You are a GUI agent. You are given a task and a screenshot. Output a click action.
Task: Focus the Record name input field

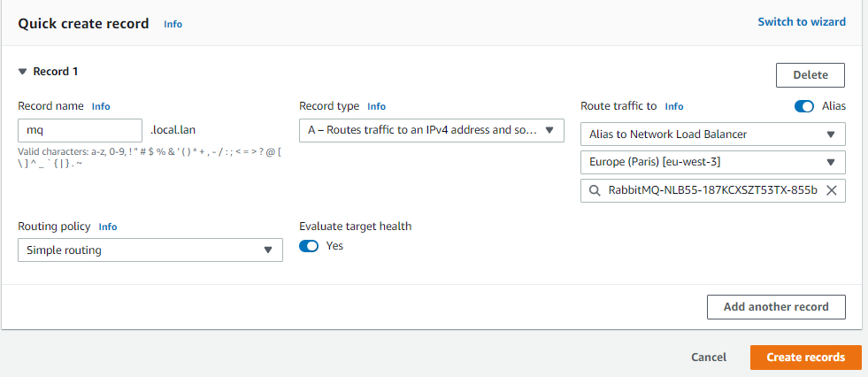(80, 130)
